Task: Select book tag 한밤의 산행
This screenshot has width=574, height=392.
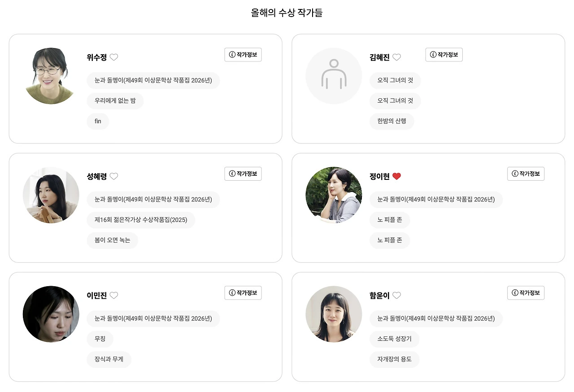Action: point(392,121)
